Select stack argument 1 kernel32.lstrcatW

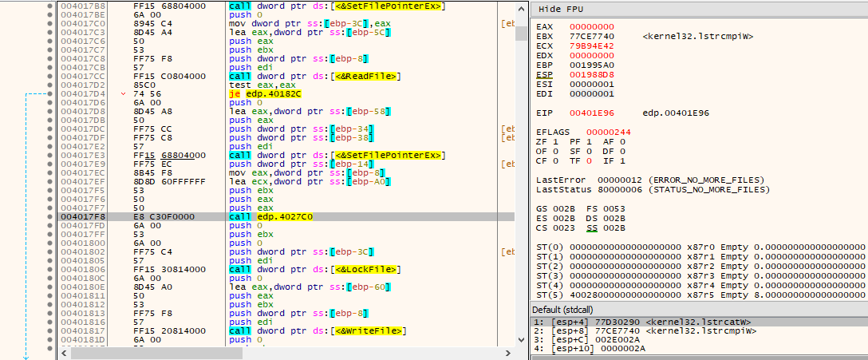coord(699,322)
